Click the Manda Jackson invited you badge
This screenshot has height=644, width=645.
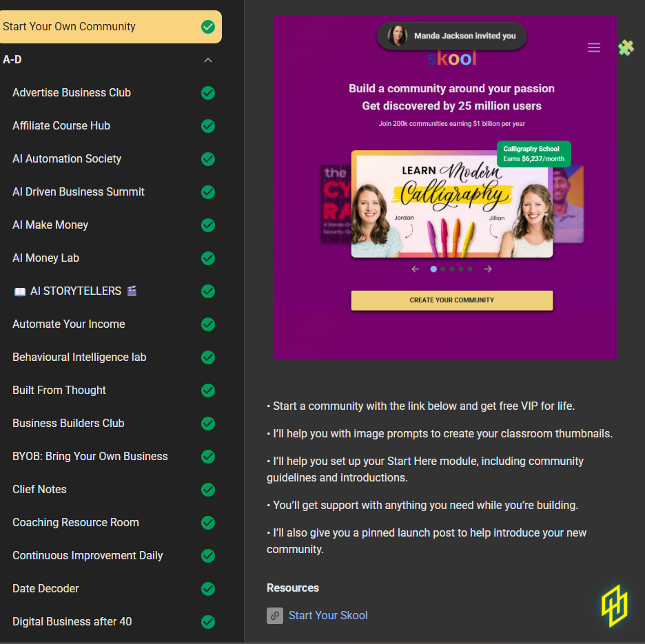pos(451,36)
